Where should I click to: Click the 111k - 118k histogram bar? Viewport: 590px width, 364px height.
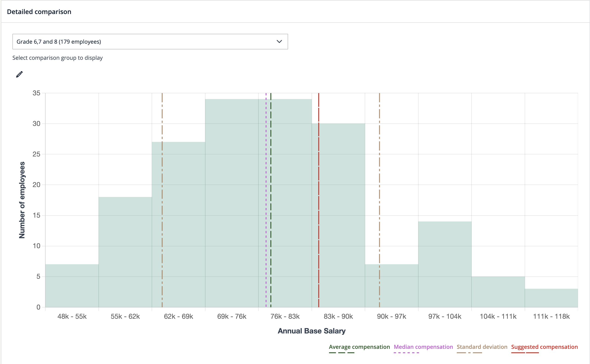click(x=551, y=298)
